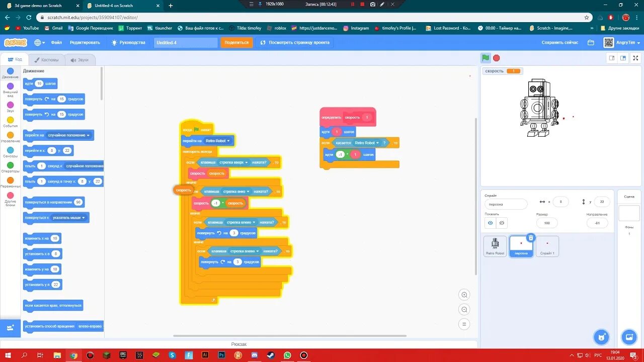Select the Retro Robot sprite thumbnail
The height and width of the screenshot is (362, 644).
point(495,246)
